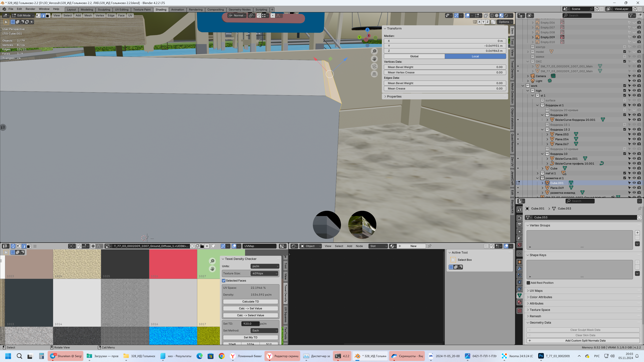
Task: Toggle camera view icon in the viewport
Action: point(374,67)
